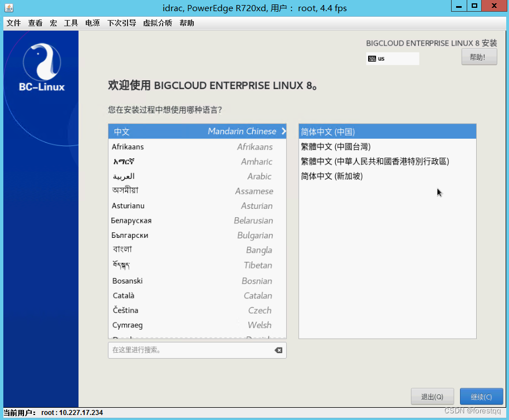
Task: Click the 退出(Q) quit button
Action: (432, 397)
